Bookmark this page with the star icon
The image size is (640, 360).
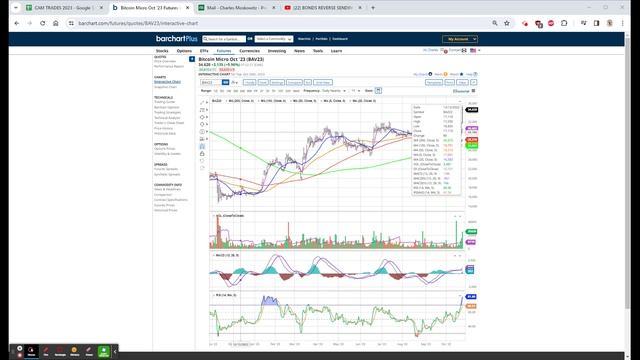pos(507,23)
